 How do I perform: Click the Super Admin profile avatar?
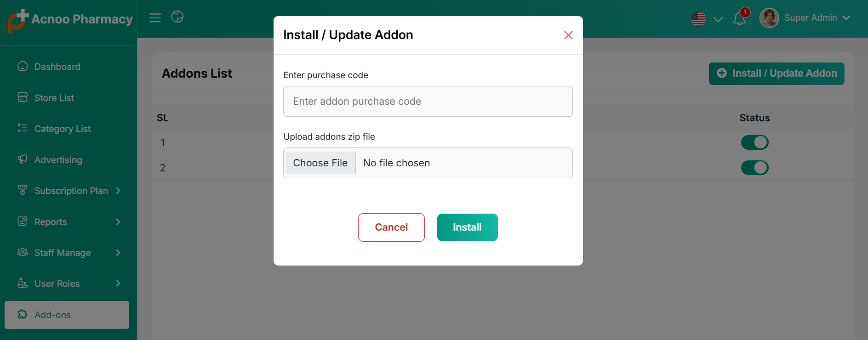click(x=769, y=18)
